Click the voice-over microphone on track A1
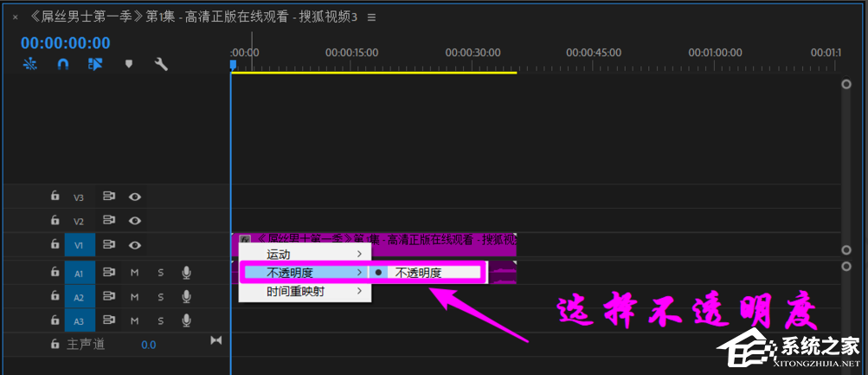 click(186, 273)
